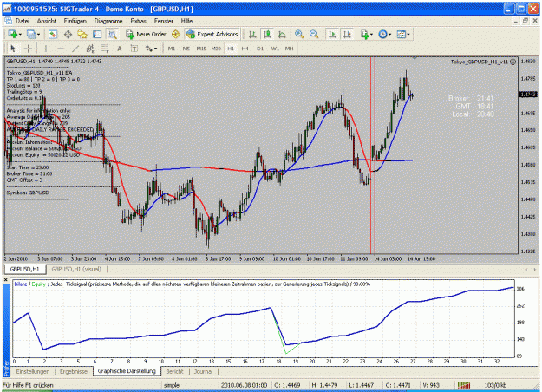This screenshot has width=542, height=392.
Task: Click the Profiles toolbar icon
Action: pyautogui.click(x=31, y=34)
